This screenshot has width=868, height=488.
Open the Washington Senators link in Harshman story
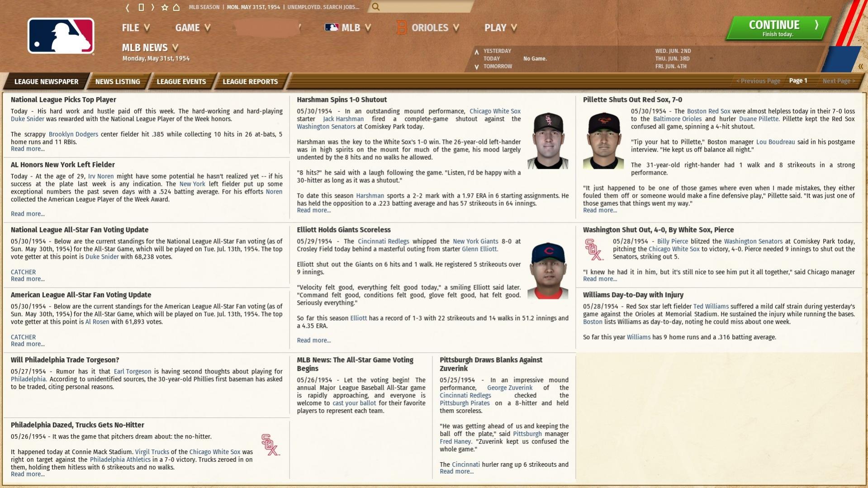tap(326, 127)
